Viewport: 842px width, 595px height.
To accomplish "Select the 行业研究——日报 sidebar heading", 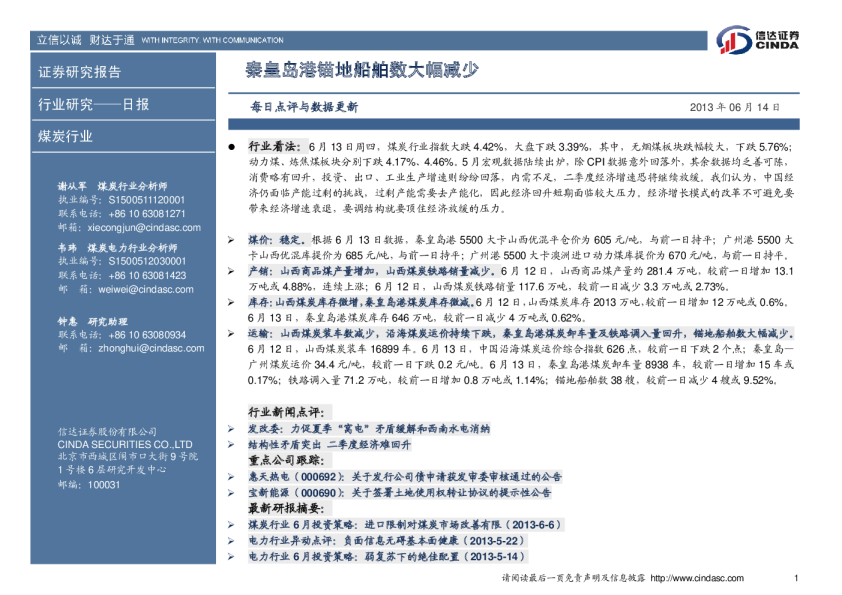I will coord(93,104).
